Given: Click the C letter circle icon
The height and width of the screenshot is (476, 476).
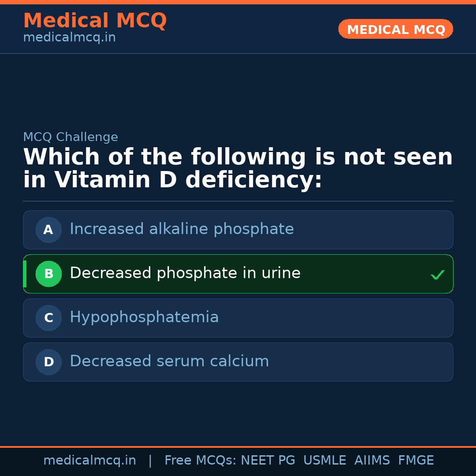Looking at the screenshot, I should (48, 318).
